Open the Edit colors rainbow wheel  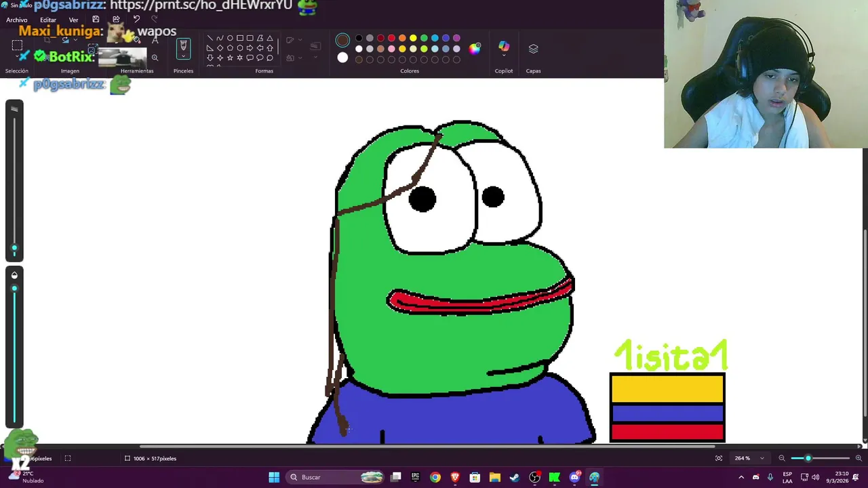click(x=475, y=48)
